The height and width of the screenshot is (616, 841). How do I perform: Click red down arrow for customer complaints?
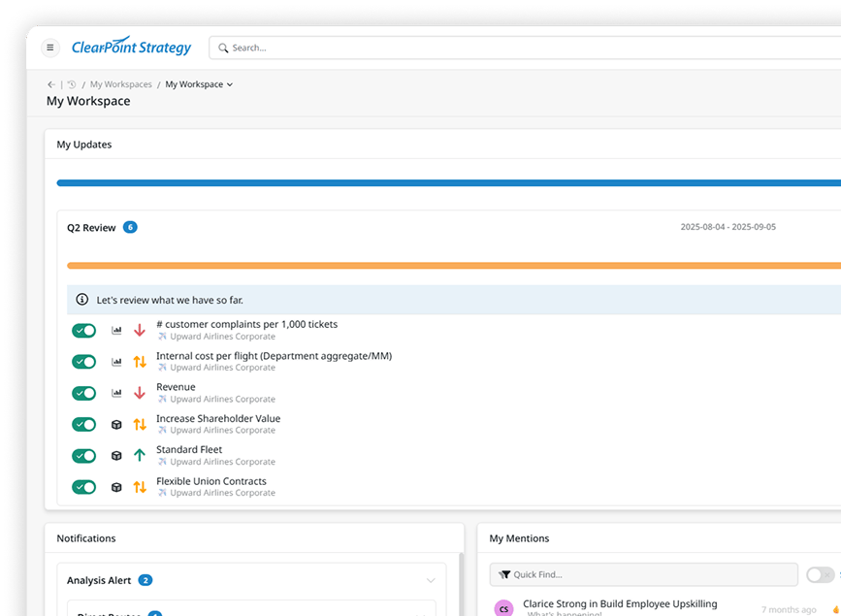point(140,330)
